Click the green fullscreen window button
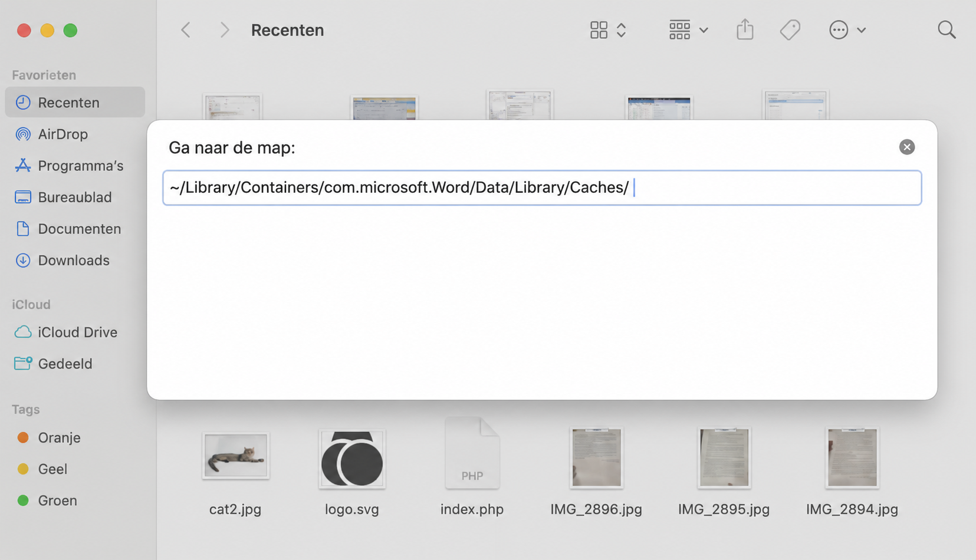Viewport: 976px width, 560px height. pos(70,30)
